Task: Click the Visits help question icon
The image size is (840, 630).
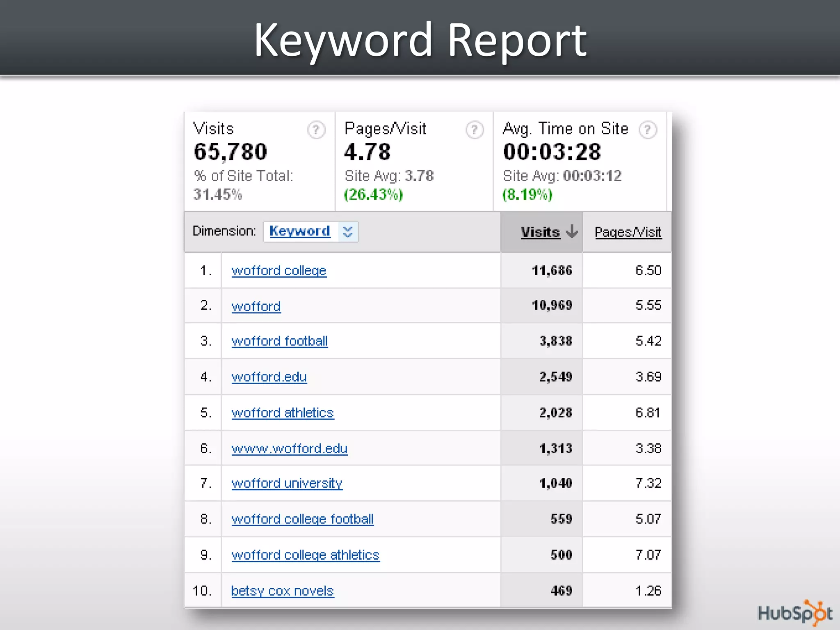Action: [x=316, y=130]
